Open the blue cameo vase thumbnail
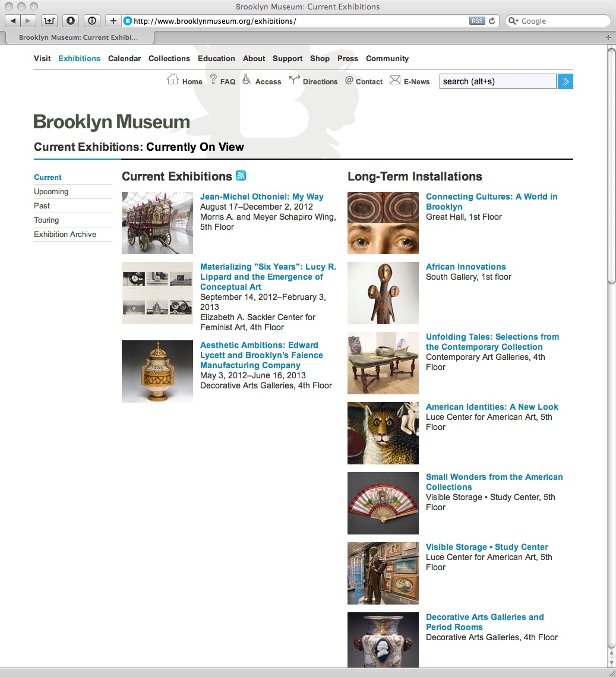Screen dimensions: 616x677 pyautogui.click(x=383, y=640)
